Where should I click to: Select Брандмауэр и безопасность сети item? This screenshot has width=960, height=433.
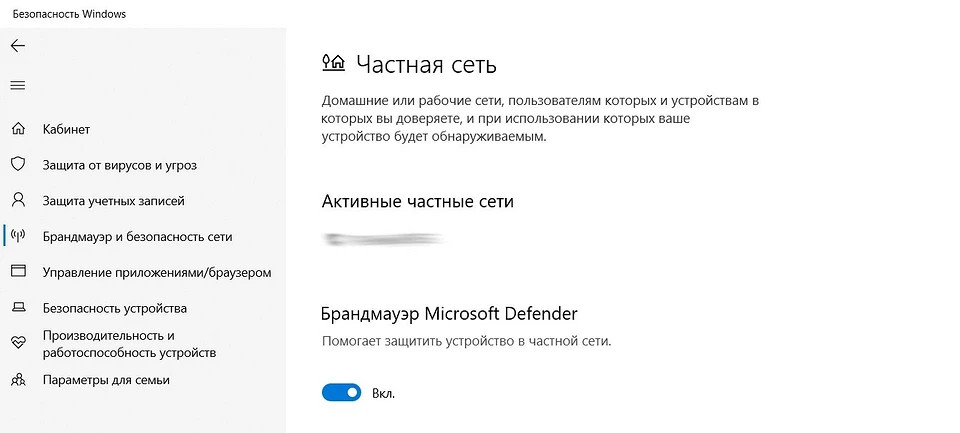pos(137,237)
